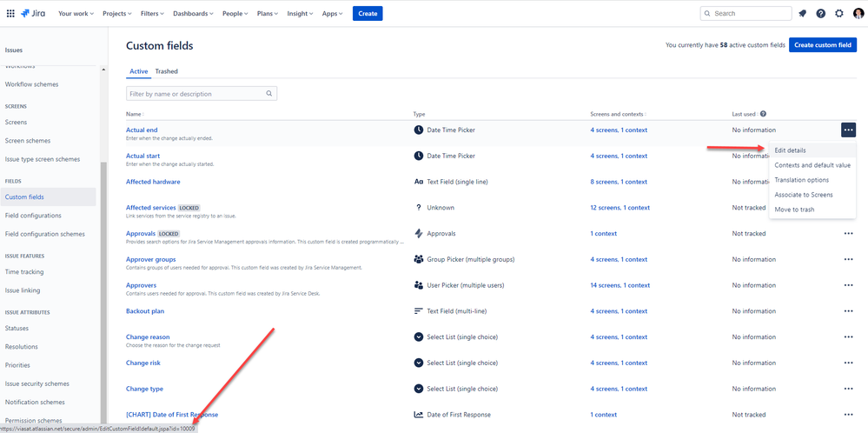
Task: Open the settings gear icon
Action: [839, 13]
